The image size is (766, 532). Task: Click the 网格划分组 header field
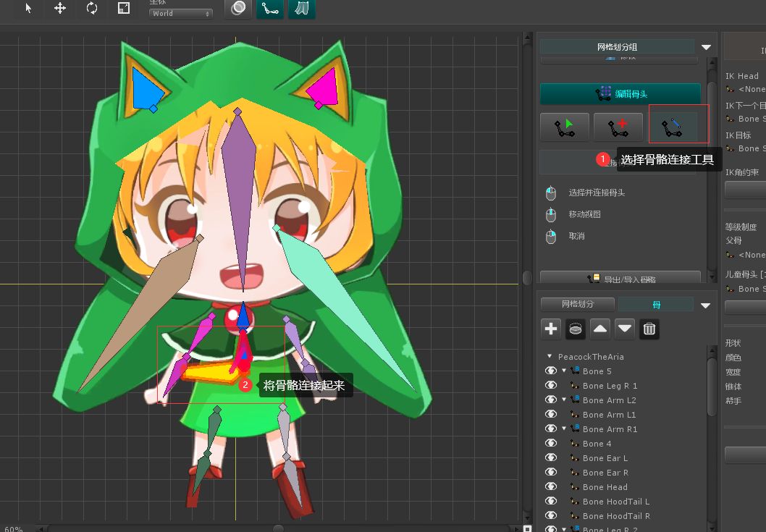click(x=617, y=47)
